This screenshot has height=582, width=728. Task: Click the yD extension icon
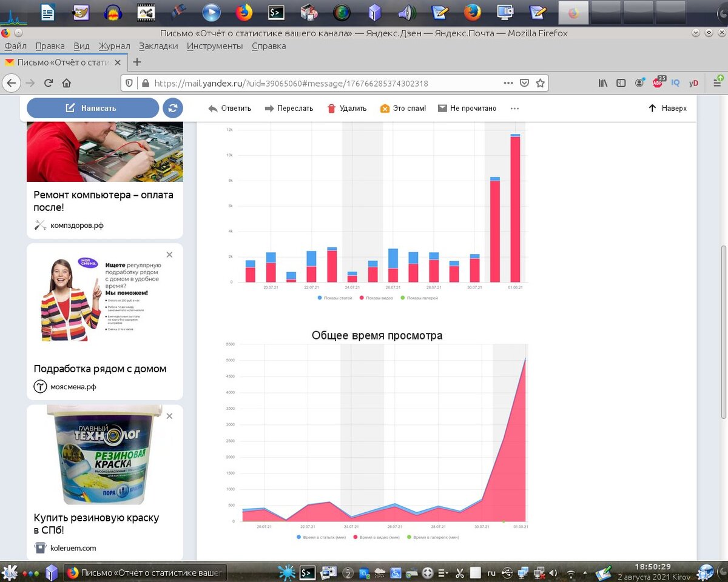coord(693,83)
